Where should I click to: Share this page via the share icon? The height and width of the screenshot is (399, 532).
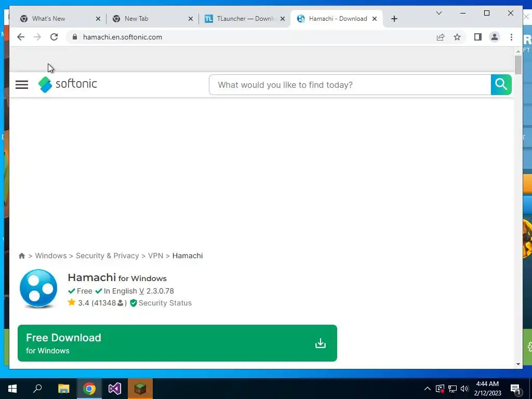(x=441, y=37)
